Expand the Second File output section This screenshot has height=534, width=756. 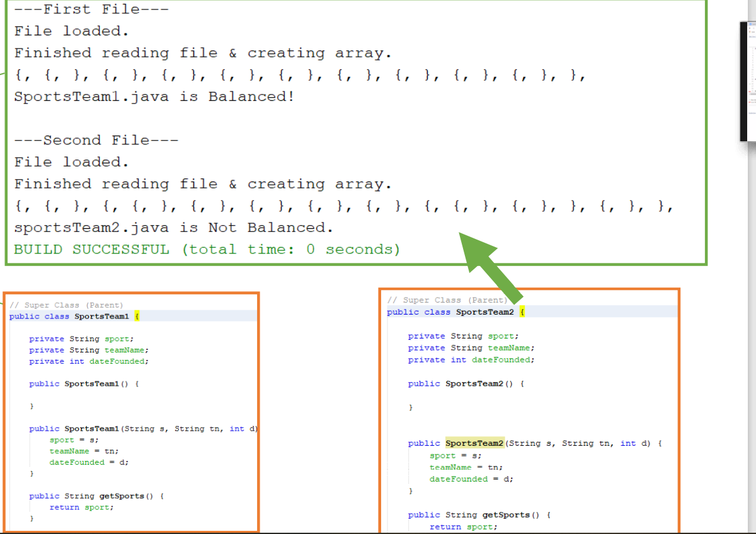pos(97,139)
